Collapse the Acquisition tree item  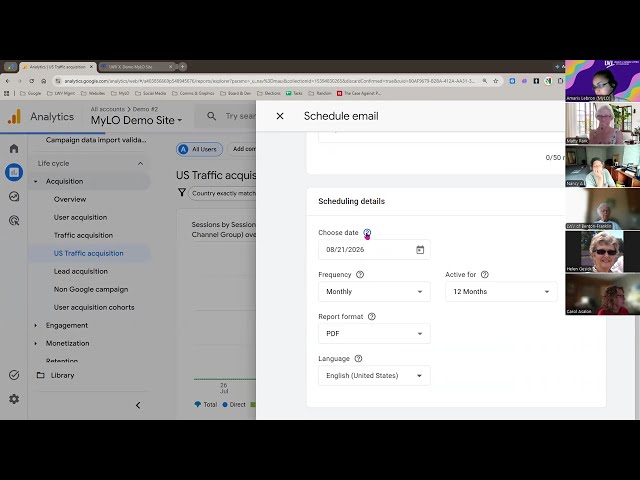pyautogui.click(x=36, y=181)
